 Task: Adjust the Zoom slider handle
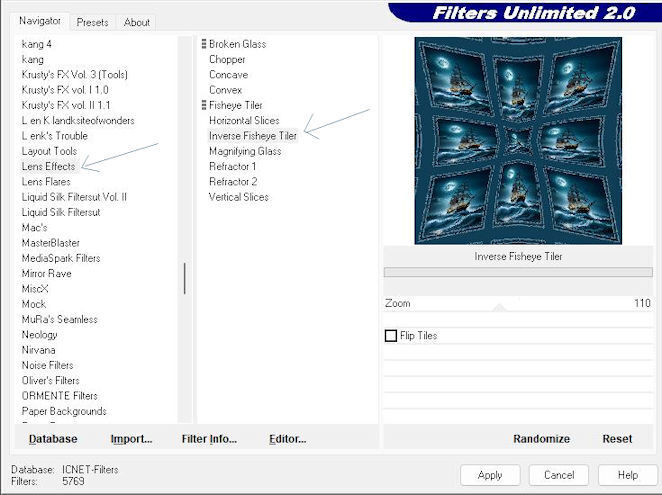[499, 307]
